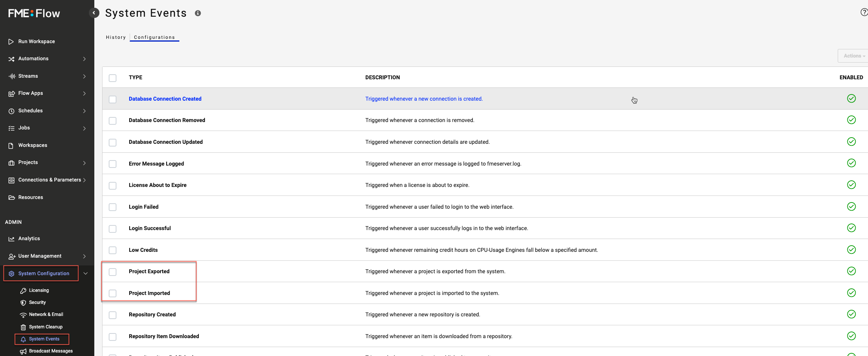868x356 pixels.
Task: Open the help question mark icon
Action: click(864, 12)
